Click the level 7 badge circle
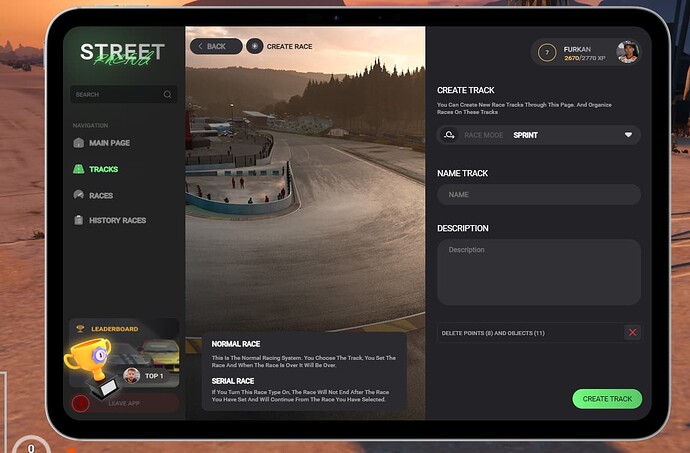The height and width of the screenshot is (453, 690). click(547, 53)
